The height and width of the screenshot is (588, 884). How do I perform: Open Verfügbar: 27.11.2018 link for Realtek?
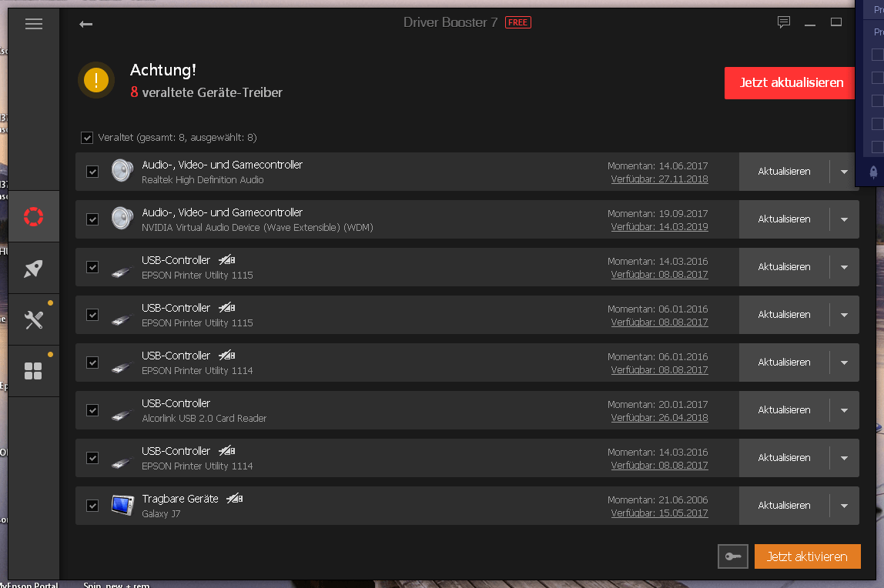(659, 179)
